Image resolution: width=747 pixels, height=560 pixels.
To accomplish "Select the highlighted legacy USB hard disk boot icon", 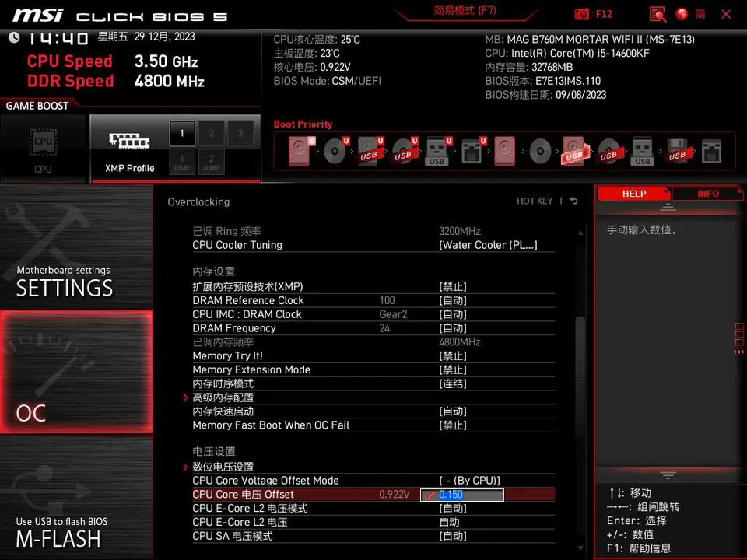I will click(575, 152).
